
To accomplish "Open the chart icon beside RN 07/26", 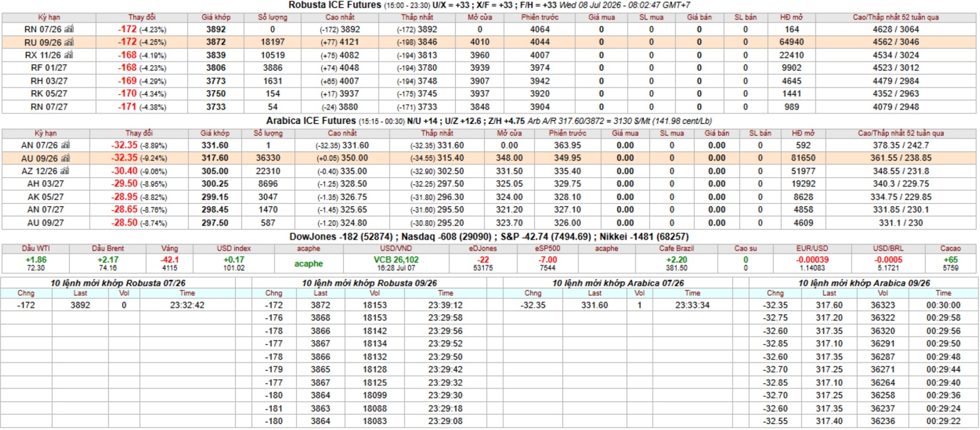I will pyautogui.click(x=69, y=29).
